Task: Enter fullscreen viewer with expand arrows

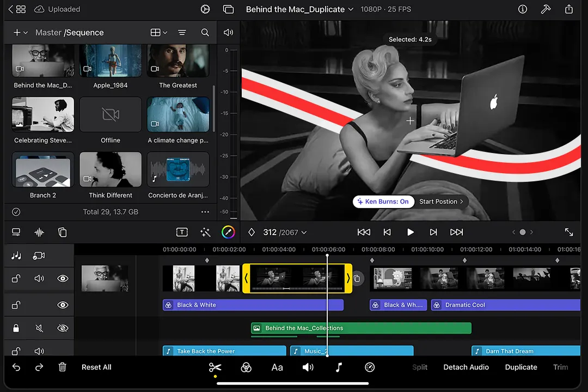Action: pyautogui.click(x=569, y=232)
